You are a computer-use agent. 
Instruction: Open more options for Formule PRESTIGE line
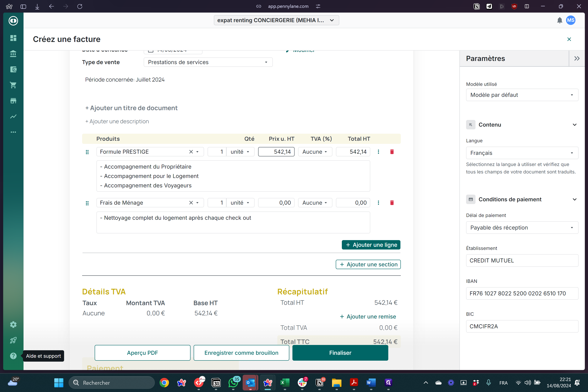pyautogui.click(x=378, y=152)
